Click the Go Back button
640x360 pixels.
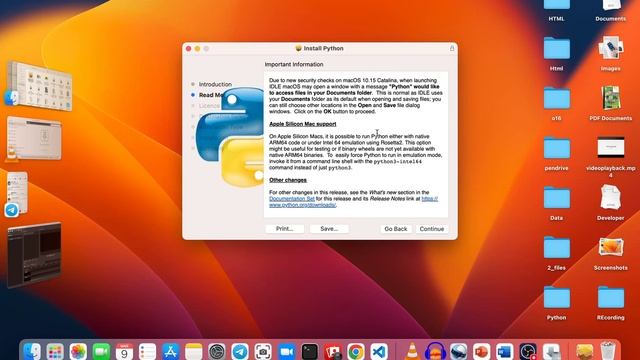396,229
